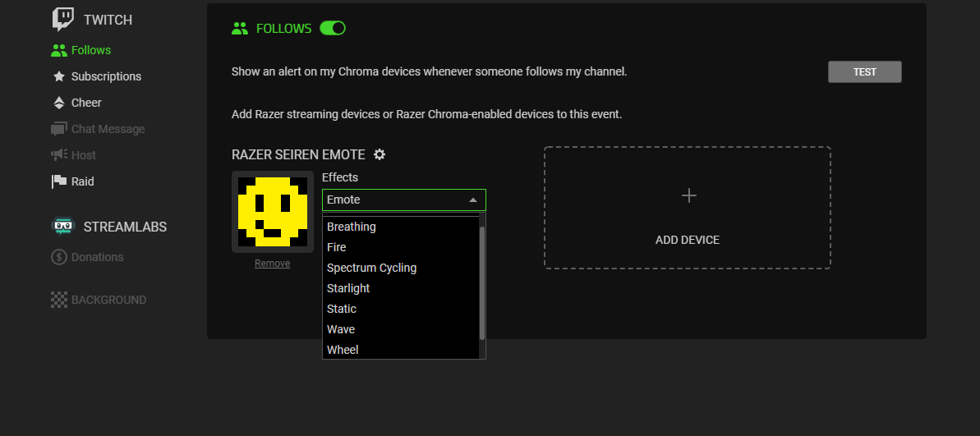Viewport: 980px width, 436px height.
Task: Click the Twitch logo icon
Action: [63, 20]
